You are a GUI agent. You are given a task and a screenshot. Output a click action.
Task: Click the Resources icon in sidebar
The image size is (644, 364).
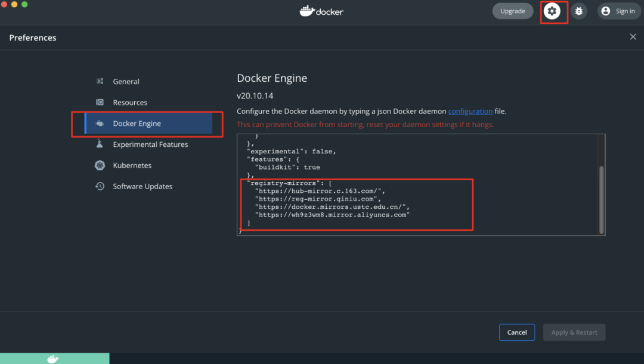pos(100,103)
